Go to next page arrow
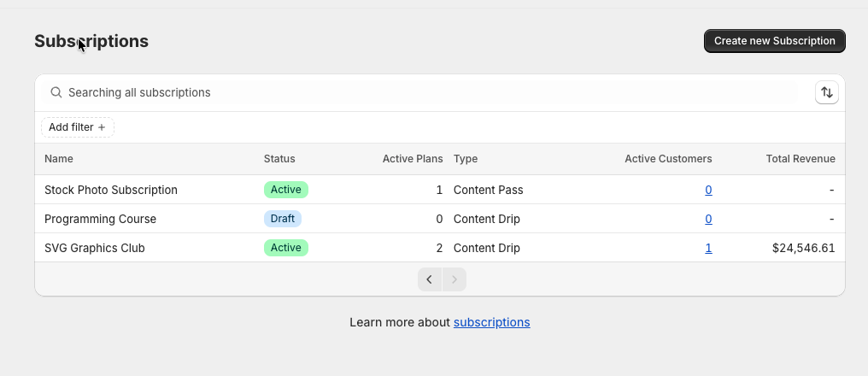 pos(455,279)
